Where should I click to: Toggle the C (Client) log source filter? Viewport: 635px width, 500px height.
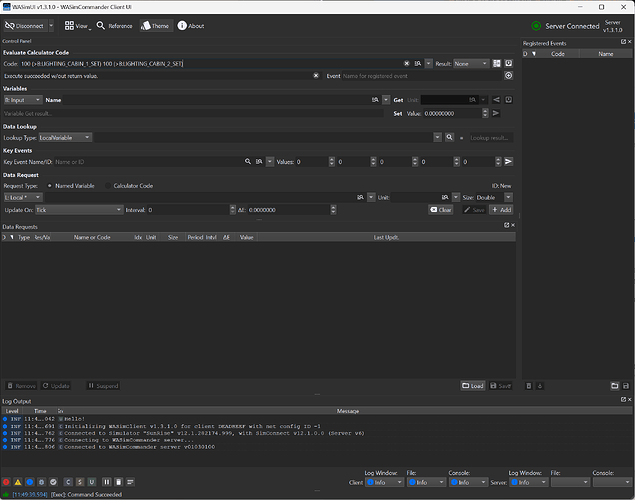pos(68,482)
